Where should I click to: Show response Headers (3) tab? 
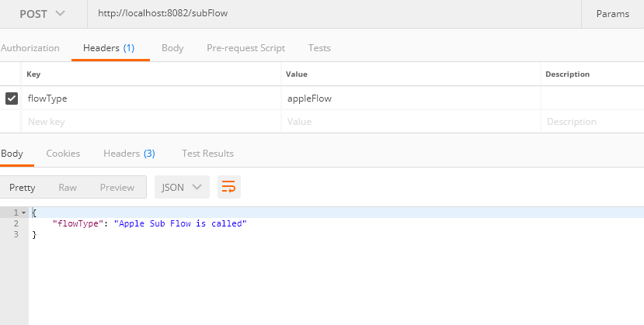point(129,154)
